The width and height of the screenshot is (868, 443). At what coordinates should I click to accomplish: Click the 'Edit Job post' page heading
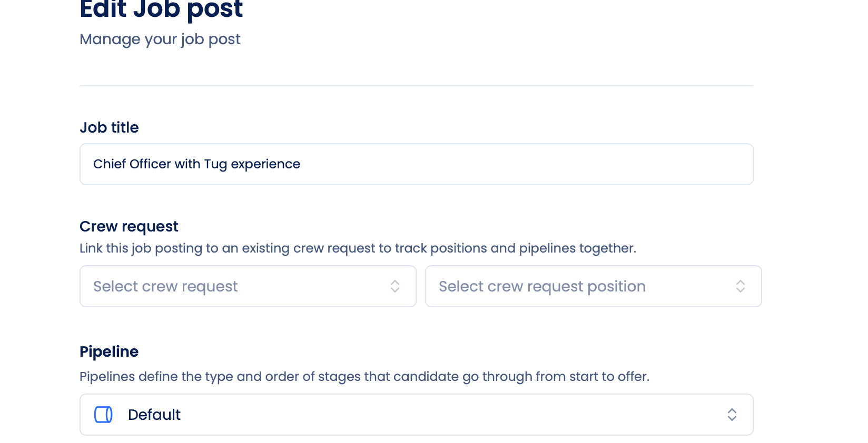coord(161,9)
